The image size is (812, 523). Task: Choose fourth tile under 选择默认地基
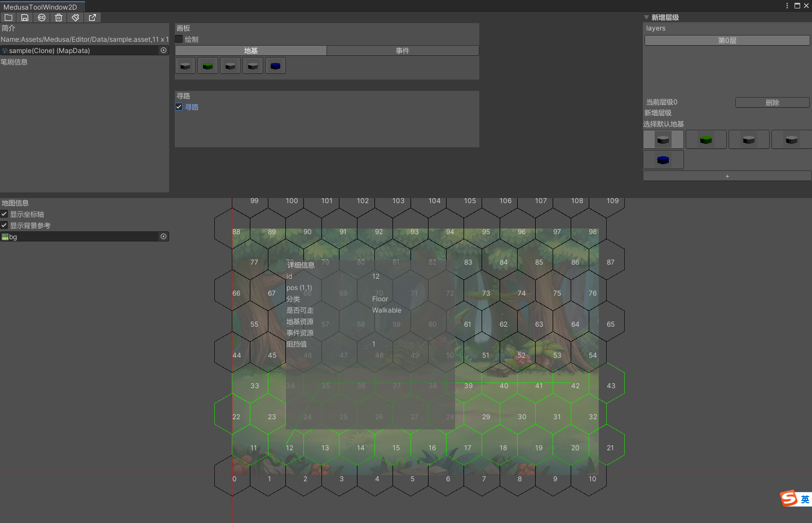(x=792, y=139)
